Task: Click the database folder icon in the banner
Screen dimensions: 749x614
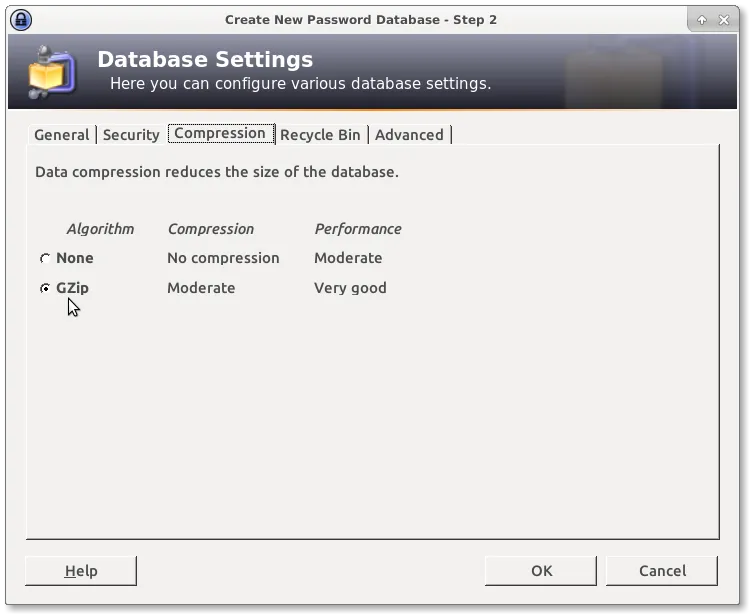Action: (49, 75)
